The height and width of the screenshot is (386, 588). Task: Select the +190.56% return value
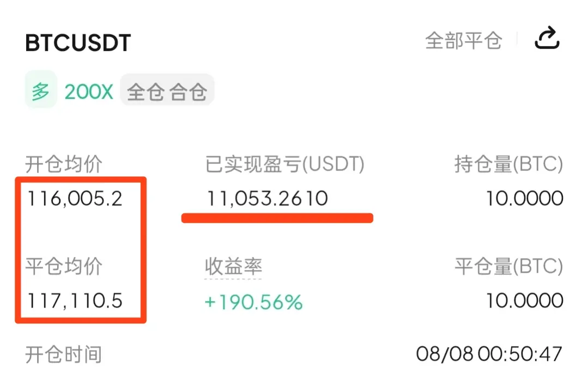click(x=253, y=302)
